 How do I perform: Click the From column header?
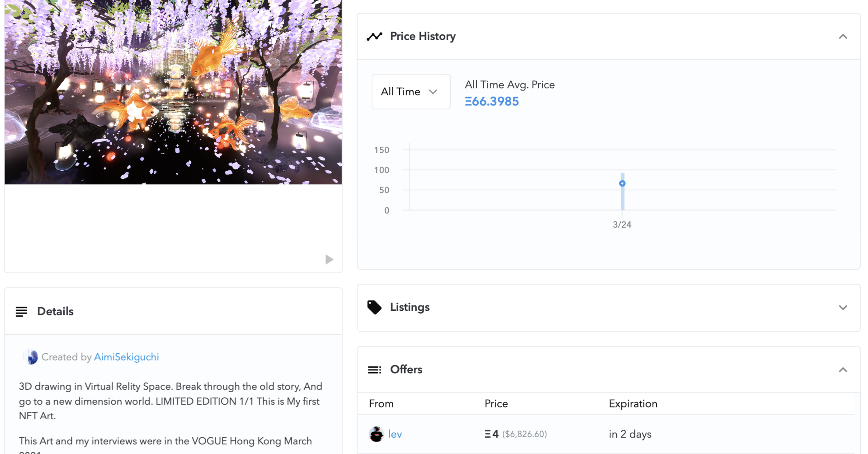click(381, 404)
